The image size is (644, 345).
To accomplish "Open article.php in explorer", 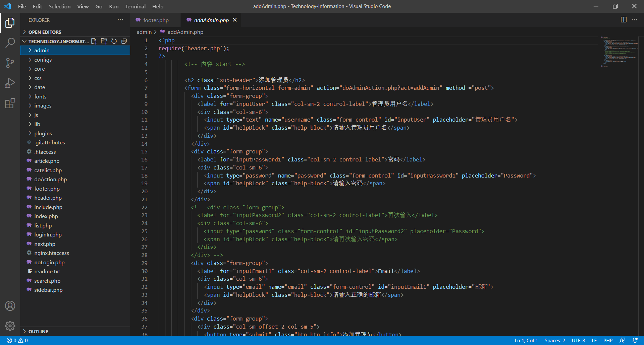I will 75,161.
